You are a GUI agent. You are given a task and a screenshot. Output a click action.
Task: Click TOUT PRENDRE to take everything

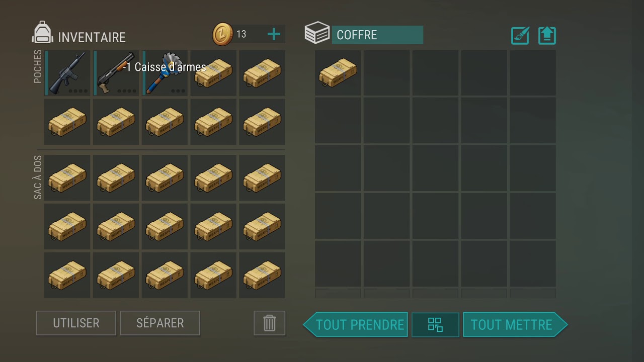point(356,324)
